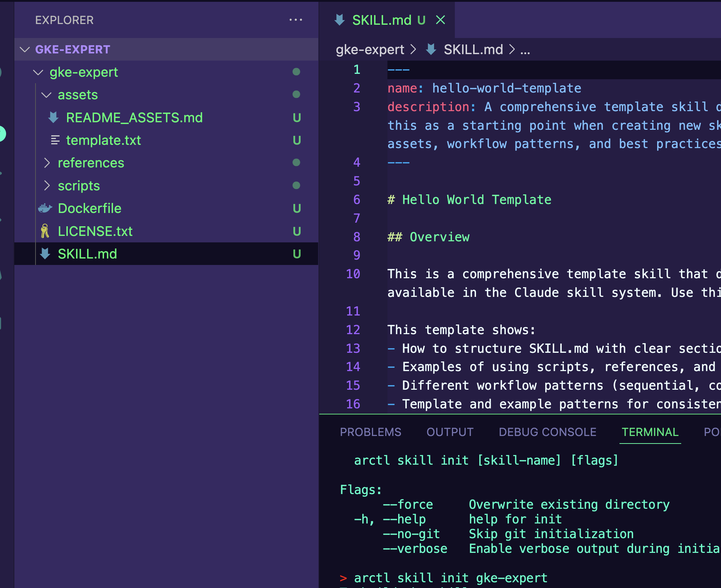
Task: Switch to the PROBLEMS panel tab
Action: coord(370,432)
